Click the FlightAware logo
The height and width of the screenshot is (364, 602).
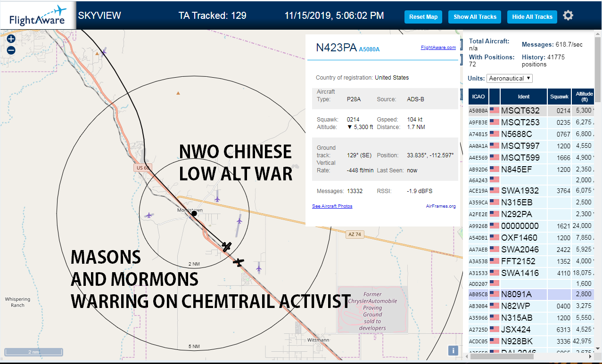pos(38,16)
